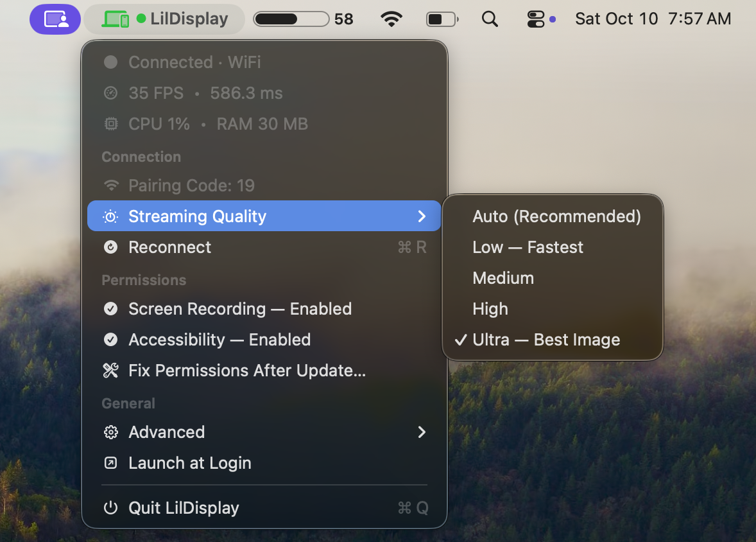Click the Connected · WiFi status row
The height and width of the screenshot is (542, 756).
[264, 62]
